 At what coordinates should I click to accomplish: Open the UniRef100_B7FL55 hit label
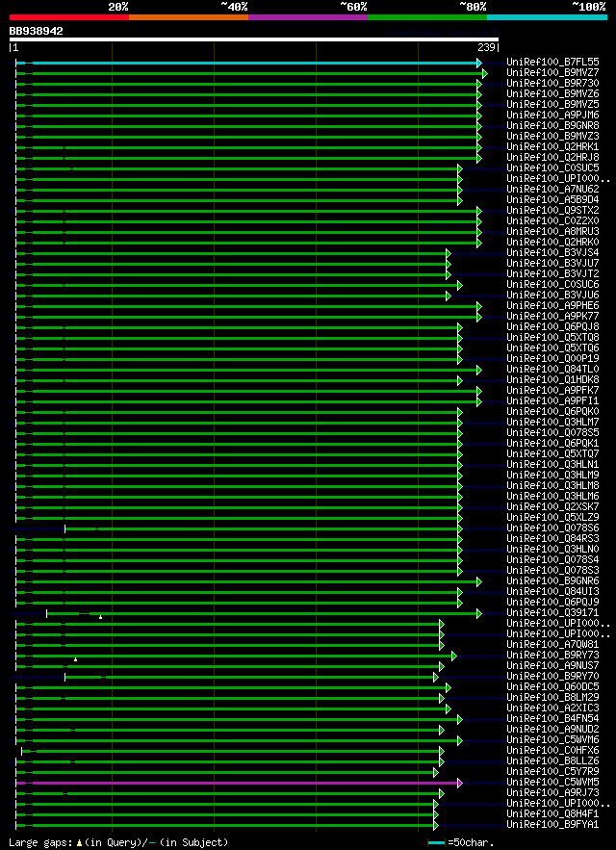pos(552,62)
